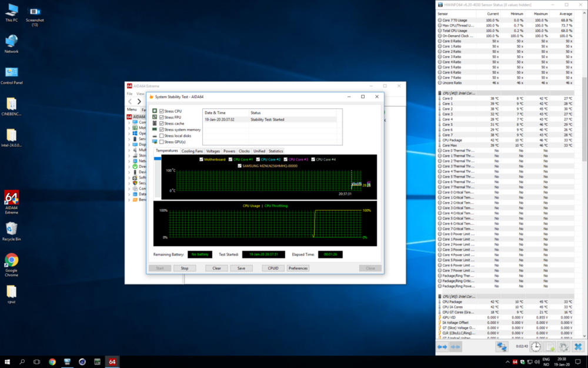Click the HWiNFO vertical scrollbar

(x=584, y=119)
